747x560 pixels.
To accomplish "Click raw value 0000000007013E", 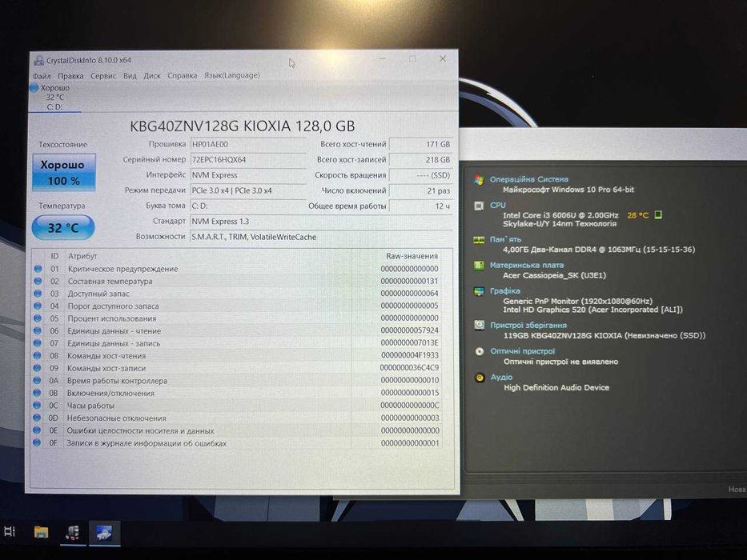I will pyautogui.click(x=410, y=343).
